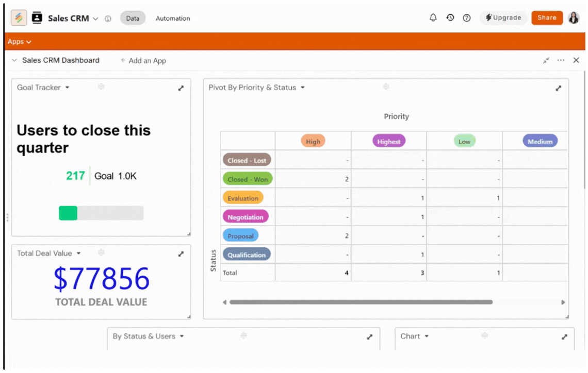Open the Sales CRM name dropdown
This screenshot has height=373, width=588.
(x=95, y=19)
